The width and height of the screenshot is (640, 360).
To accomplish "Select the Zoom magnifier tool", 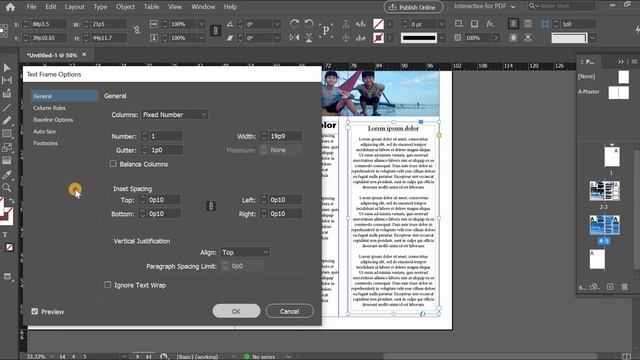I will pyautogui.click(x=7, y=188).
